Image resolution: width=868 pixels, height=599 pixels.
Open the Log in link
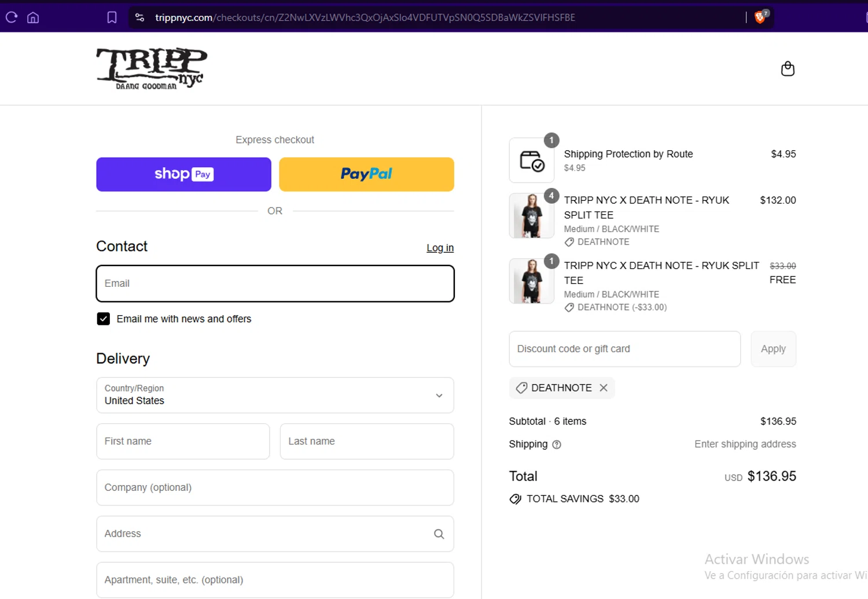(x=440, y=247)
